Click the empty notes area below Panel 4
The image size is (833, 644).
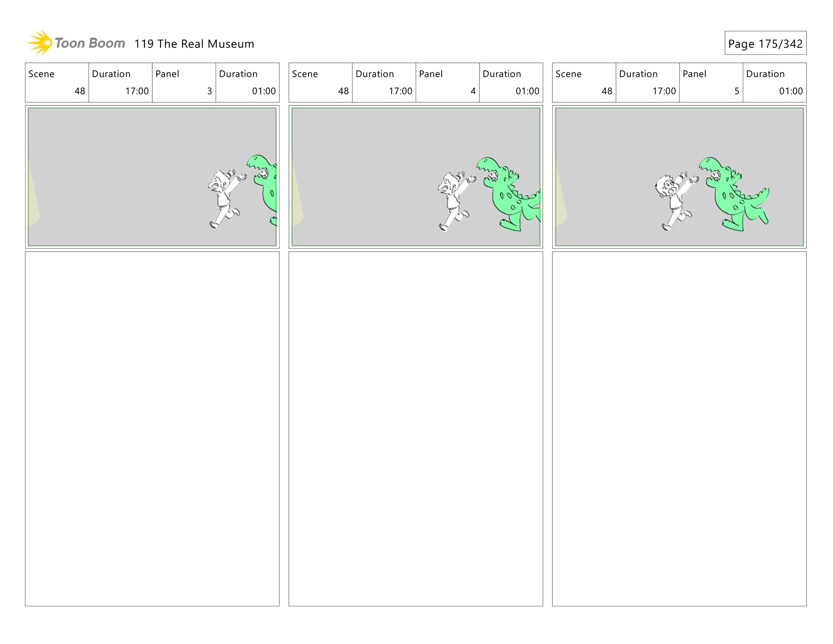[x=415, y=428]
